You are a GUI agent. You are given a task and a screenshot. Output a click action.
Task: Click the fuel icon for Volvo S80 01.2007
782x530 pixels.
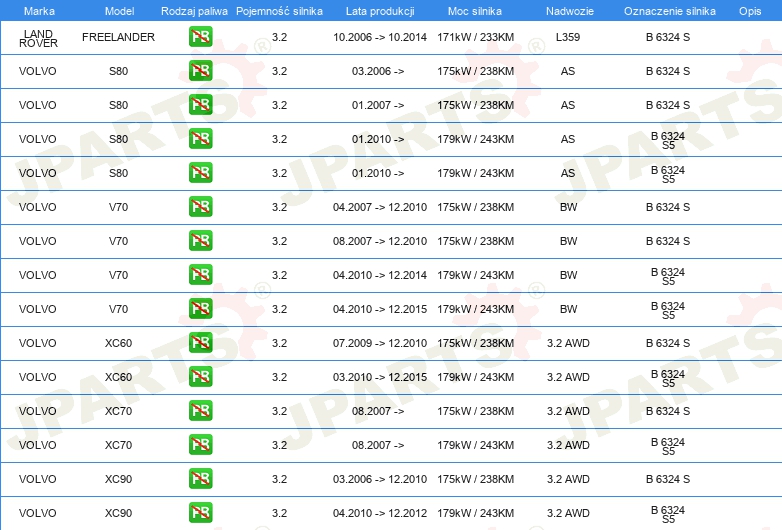pos(200,105)
